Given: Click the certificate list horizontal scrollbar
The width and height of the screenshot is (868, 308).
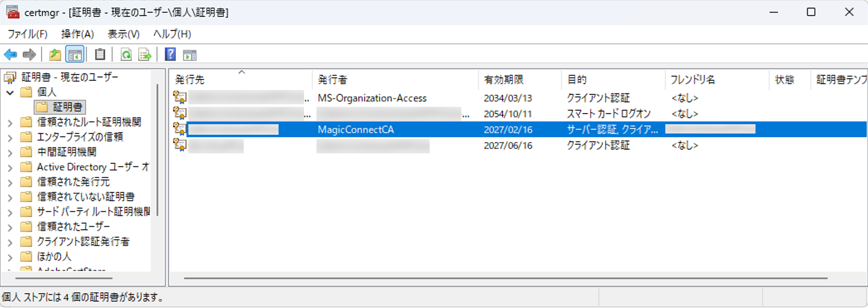Looking at the screenshot, I should tap(506, 279).
